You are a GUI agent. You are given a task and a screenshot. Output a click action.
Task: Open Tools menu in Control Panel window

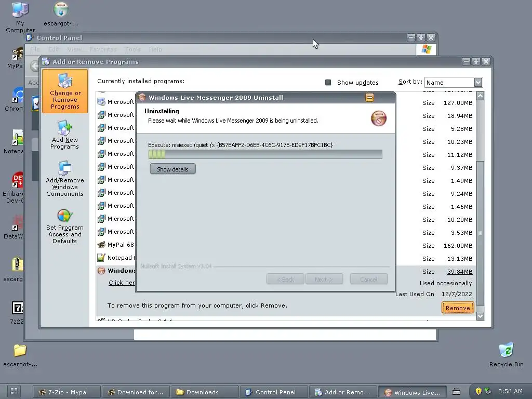pos(132,49)
